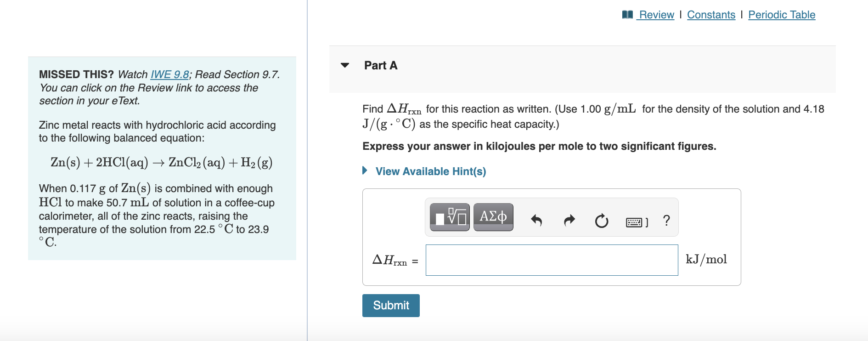Select the ΔHrxn answer input field
868x341 pixels.
point(551,260)
